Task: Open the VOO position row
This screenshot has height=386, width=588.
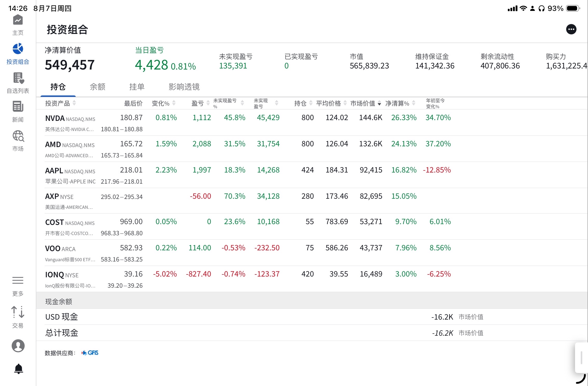Action: [x=312, y=253]
